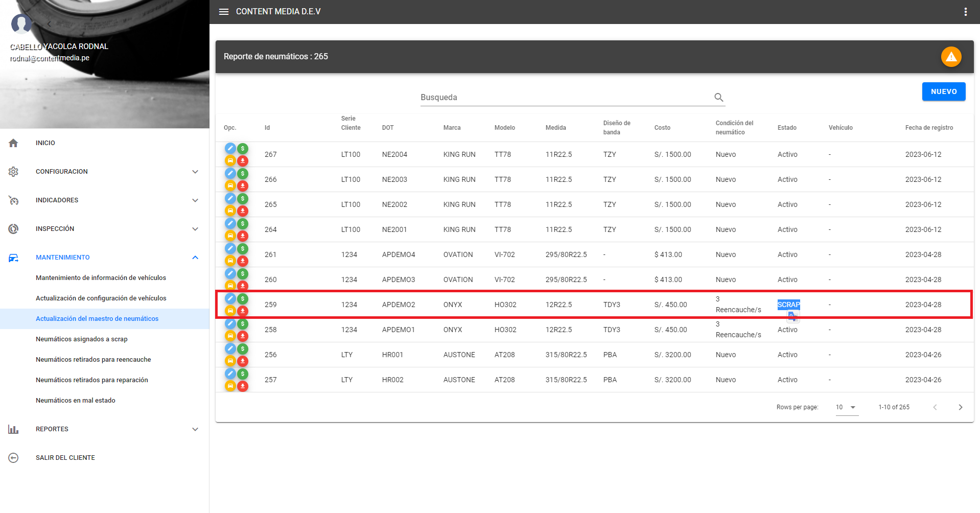Focus the Busqueda search field
The height and width of the screenshot is (513, 980).
(x=565, y=97)
